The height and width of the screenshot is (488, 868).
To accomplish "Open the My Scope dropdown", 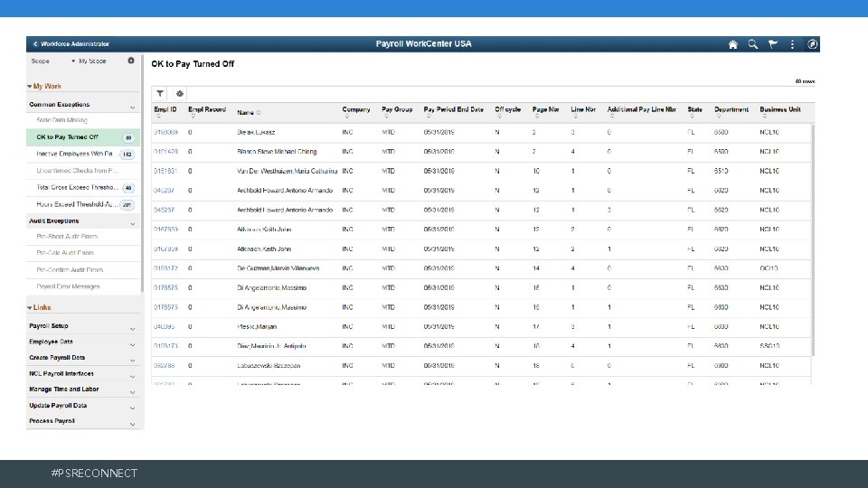I will (x=89, y=61).
